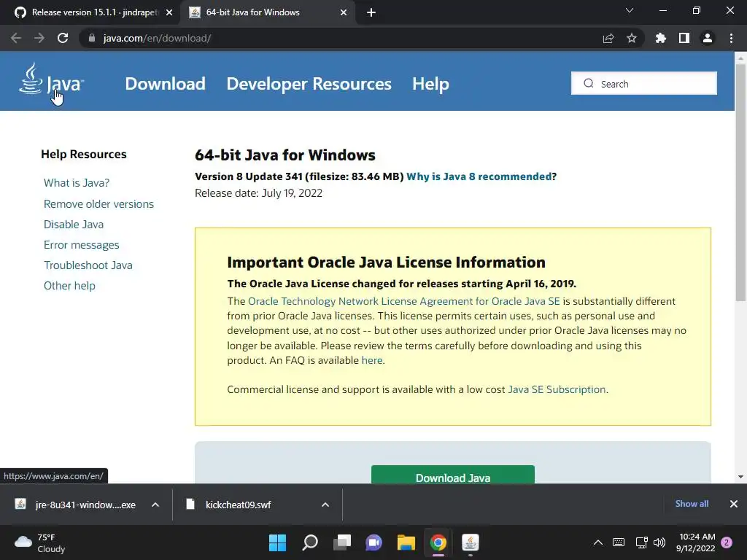This screenshot has width=747, height=560.
Task: Select the 64-bit Java for Windows tab
Action: click(267, 12)
